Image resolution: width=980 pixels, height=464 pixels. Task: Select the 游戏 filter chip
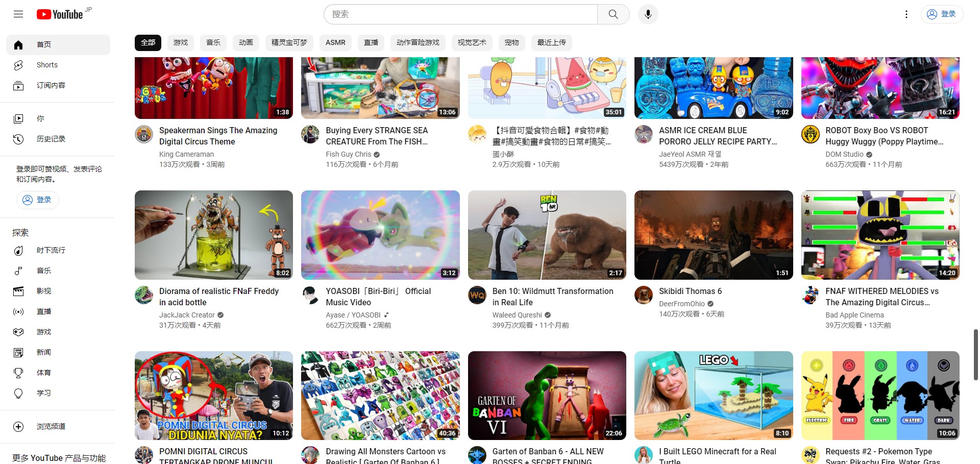[x=181, y=43]
